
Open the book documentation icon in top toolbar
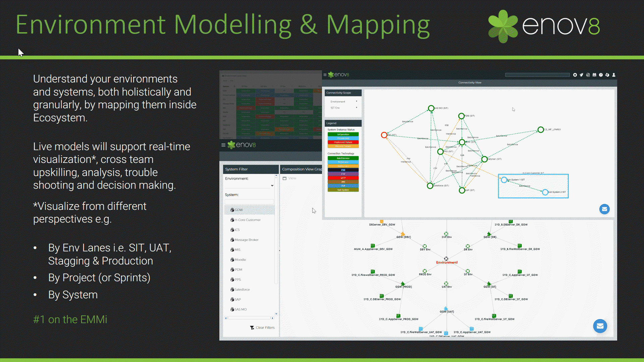point(594,75)
